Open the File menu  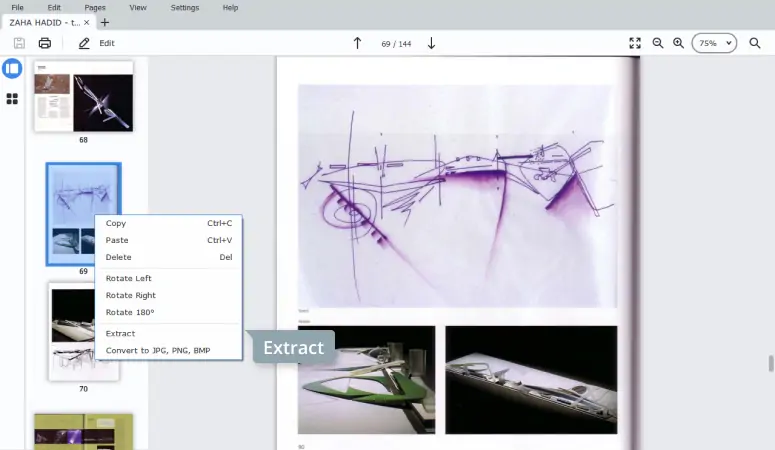17,7
